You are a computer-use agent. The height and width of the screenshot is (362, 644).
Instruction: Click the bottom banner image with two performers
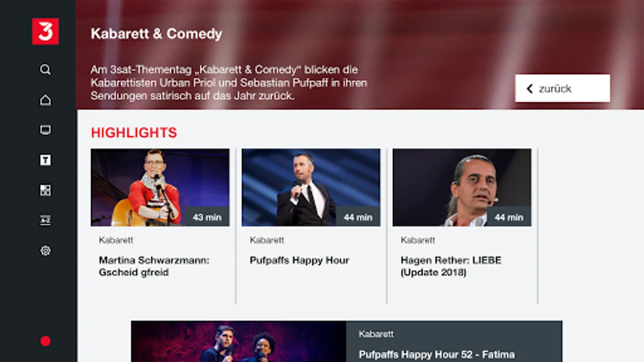click(239, 341)
